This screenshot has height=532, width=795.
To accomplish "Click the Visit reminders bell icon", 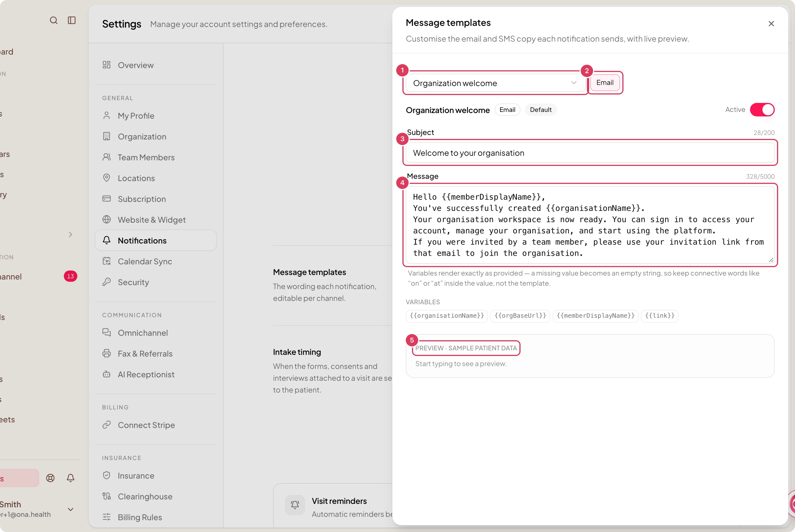I will [295, 505].
